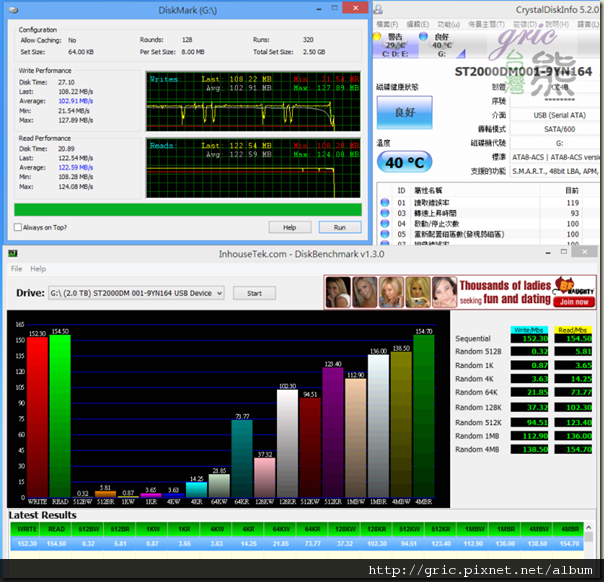This screenshot has height=582, width=604.
Task: Click the blue status orb for attribute 05
Action: [386, 235]
